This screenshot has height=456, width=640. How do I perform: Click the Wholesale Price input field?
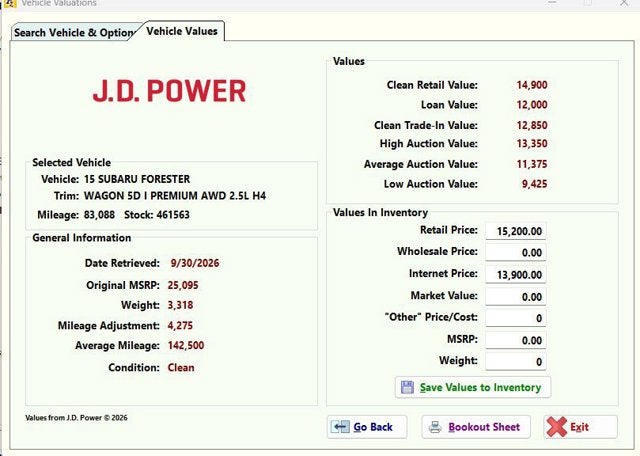point(516,253)
